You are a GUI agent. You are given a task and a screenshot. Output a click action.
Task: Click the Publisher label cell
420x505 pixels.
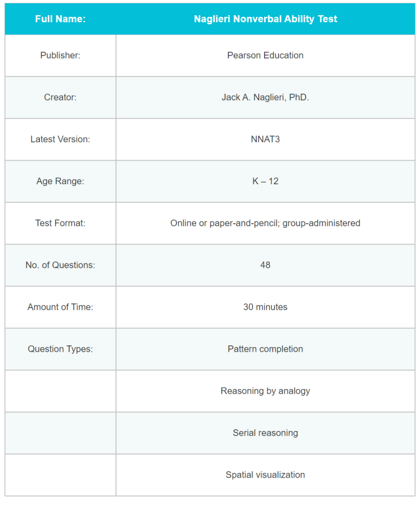[x=60, y=56]
